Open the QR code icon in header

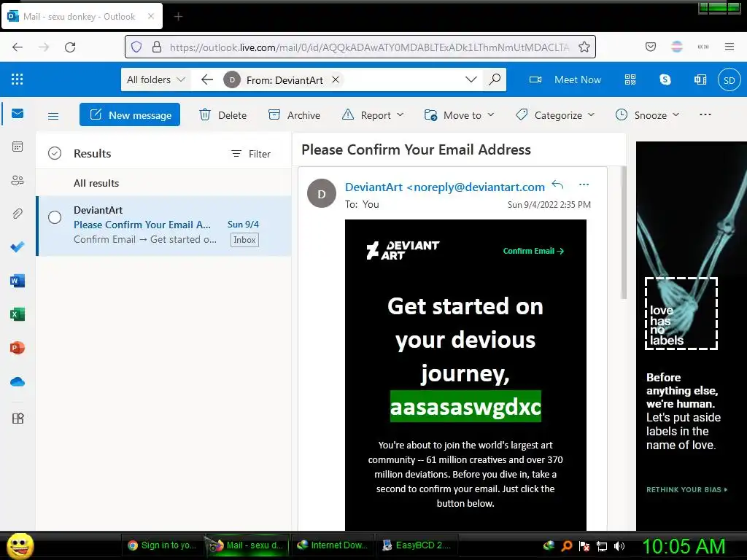[x=630, y=79]
